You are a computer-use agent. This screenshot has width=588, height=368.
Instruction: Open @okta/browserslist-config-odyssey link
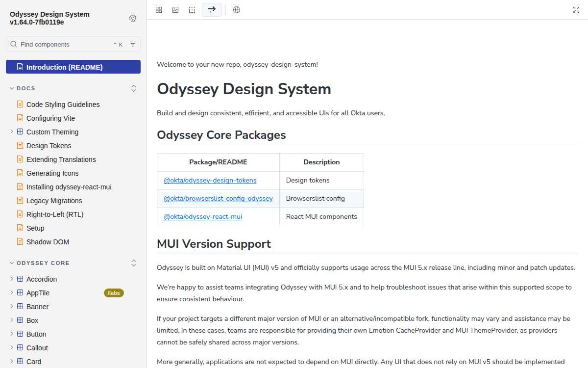point(218,198)
